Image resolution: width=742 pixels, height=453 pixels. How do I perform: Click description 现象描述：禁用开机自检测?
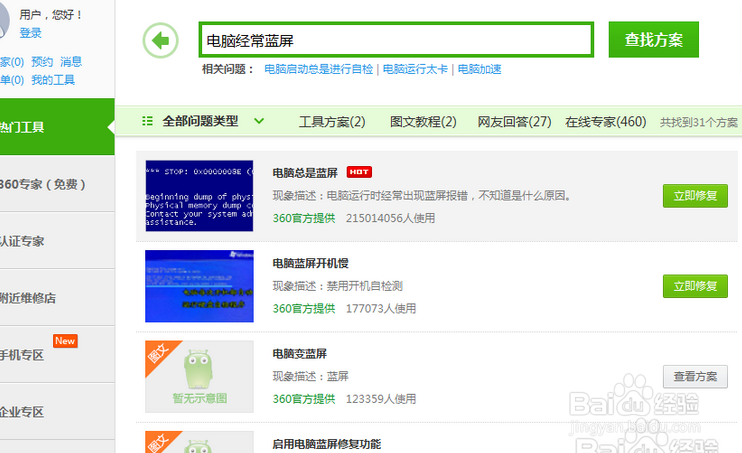coord(337,286)
